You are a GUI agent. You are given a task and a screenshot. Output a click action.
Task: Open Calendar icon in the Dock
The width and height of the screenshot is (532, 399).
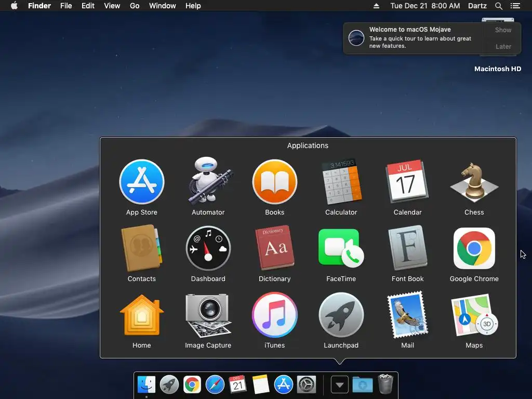(237, 385)
